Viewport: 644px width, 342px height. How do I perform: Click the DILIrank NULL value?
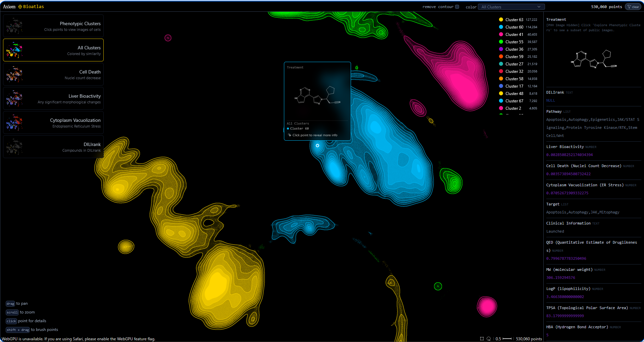pos(550,100)
